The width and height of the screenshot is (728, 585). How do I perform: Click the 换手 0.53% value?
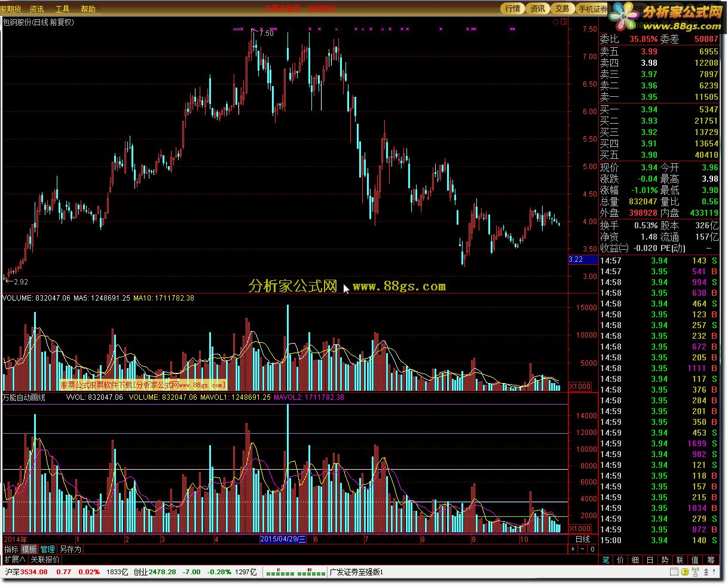click(646, 225)
